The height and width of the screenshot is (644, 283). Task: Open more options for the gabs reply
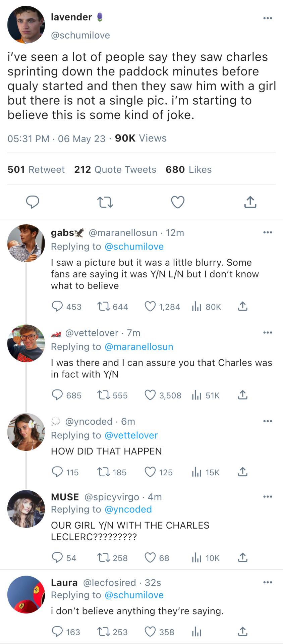pyautogui.click(x=268, y=232)
